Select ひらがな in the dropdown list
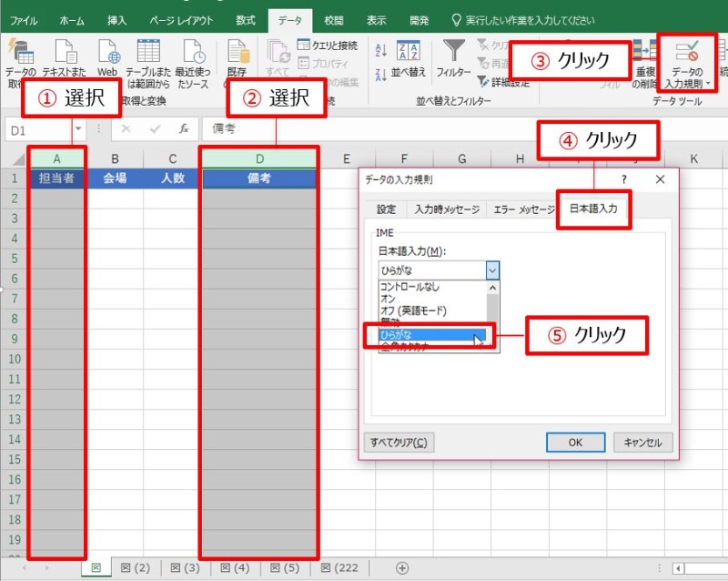This screenshot has width=728, height=581. coord(426,336)
